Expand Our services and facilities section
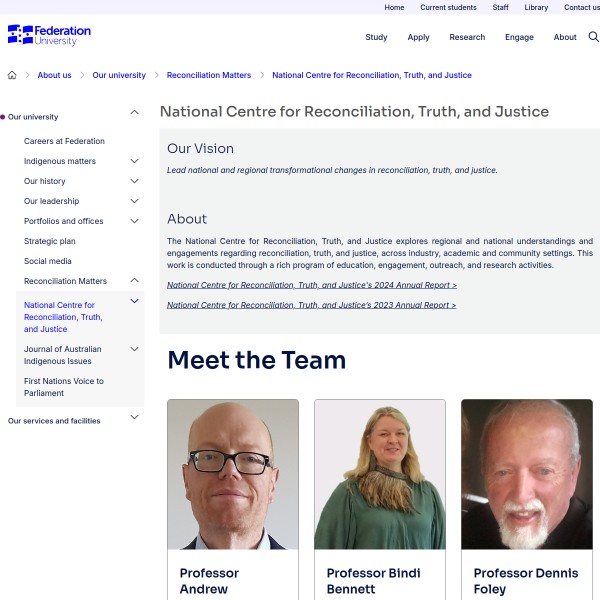The image size is (600, 600). pyautogui.click(x=134, y=418)
